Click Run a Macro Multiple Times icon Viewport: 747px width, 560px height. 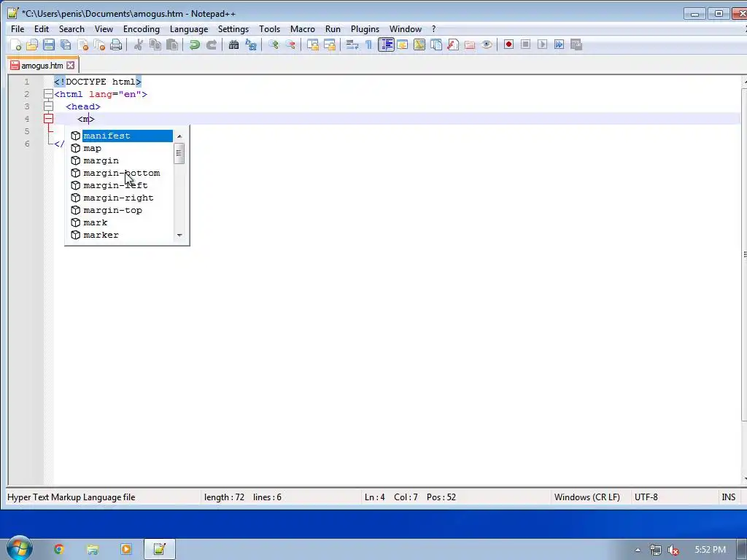click(x=560, y=44)
